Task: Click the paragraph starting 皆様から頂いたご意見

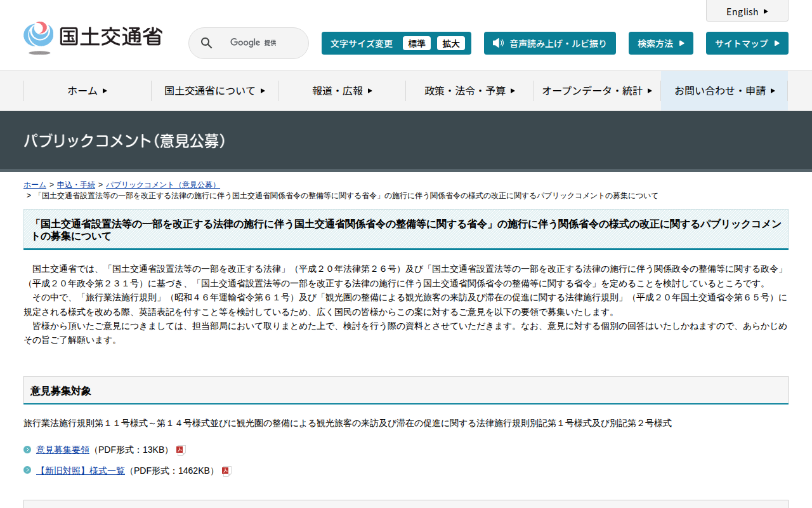Action: (406, 333)
